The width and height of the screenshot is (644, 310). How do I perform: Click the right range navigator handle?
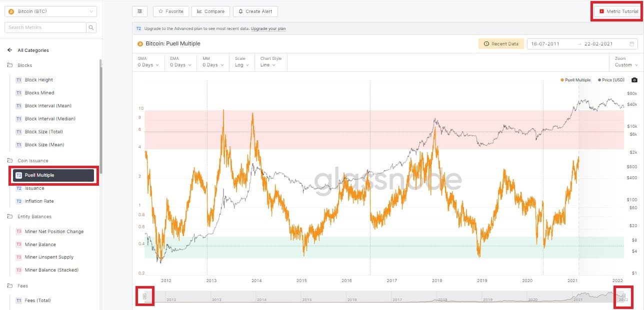[623, 297]
